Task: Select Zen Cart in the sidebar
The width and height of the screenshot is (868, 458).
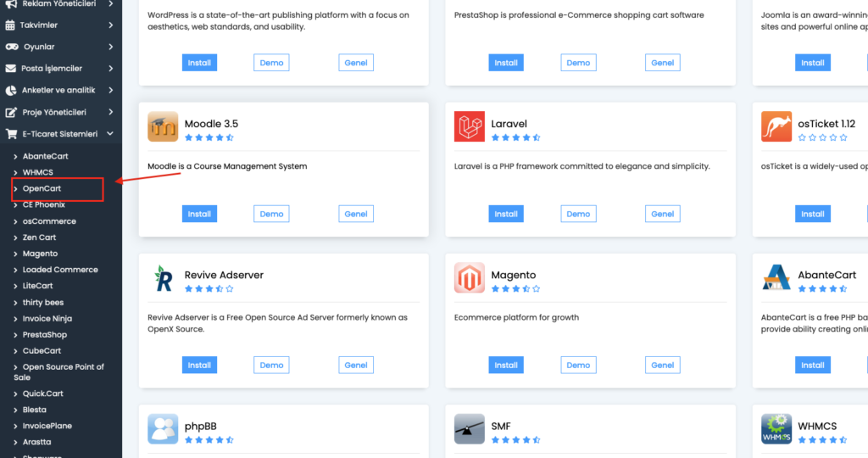Action: (x=39, y=237)
